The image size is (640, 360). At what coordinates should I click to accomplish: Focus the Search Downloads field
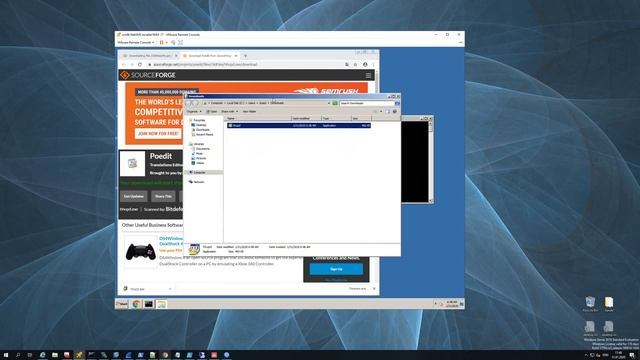[367, 103]
